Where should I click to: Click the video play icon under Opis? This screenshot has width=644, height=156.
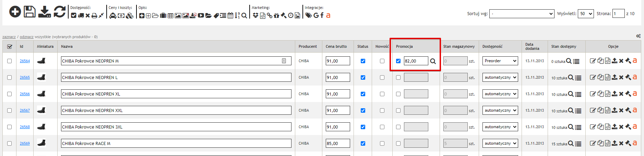(x=201, y=15)
